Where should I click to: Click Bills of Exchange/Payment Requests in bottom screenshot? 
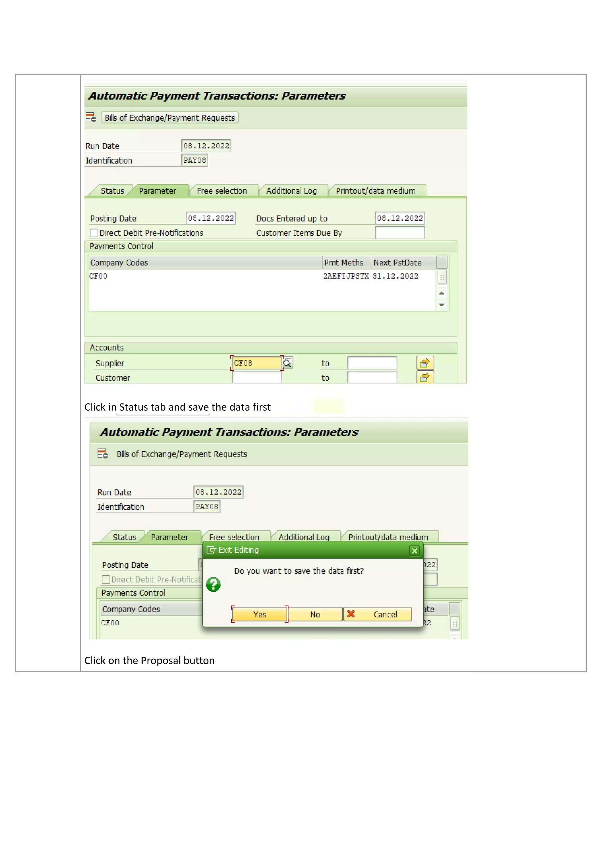[x=182, y=454]
